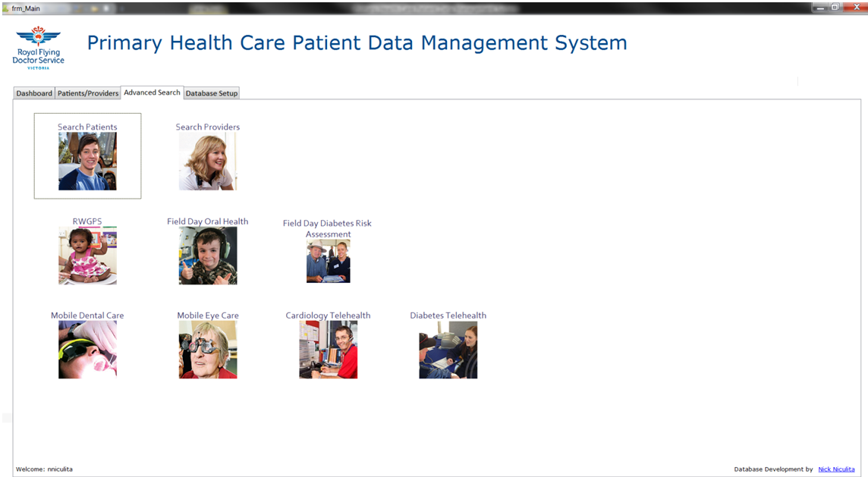Open the RWGPS photo icon
Screen dimensions: 868x477
(87, 256)
